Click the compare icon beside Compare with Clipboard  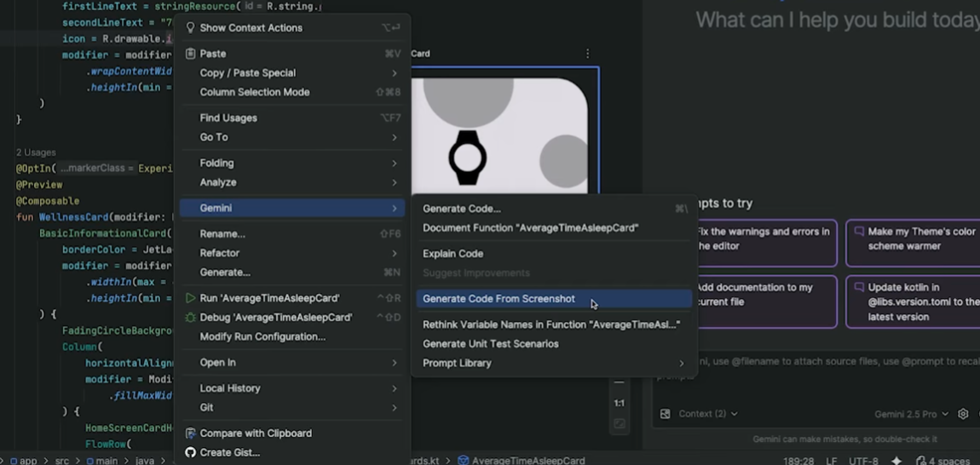(x=191, y=433)
